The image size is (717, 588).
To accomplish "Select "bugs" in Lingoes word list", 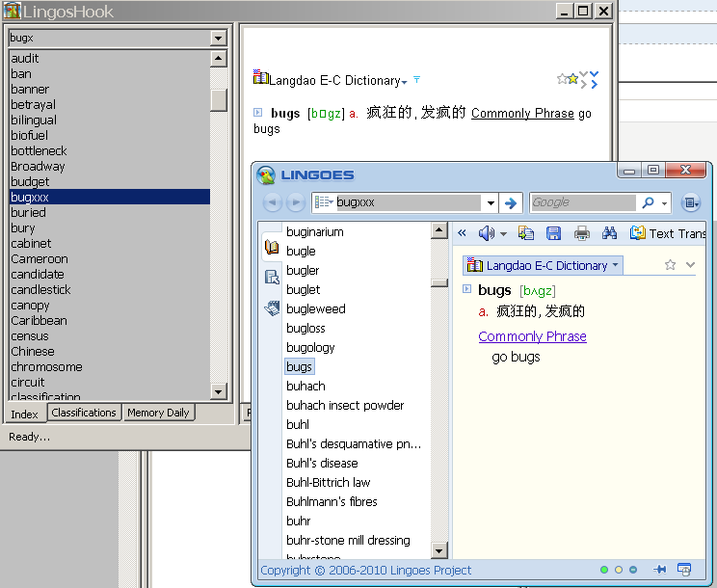I will (299, 366).
